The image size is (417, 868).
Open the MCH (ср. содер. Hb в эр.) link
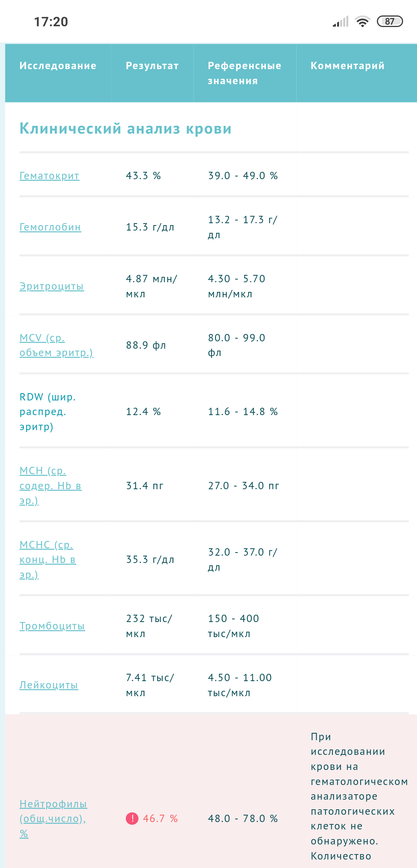click(51, 486)
